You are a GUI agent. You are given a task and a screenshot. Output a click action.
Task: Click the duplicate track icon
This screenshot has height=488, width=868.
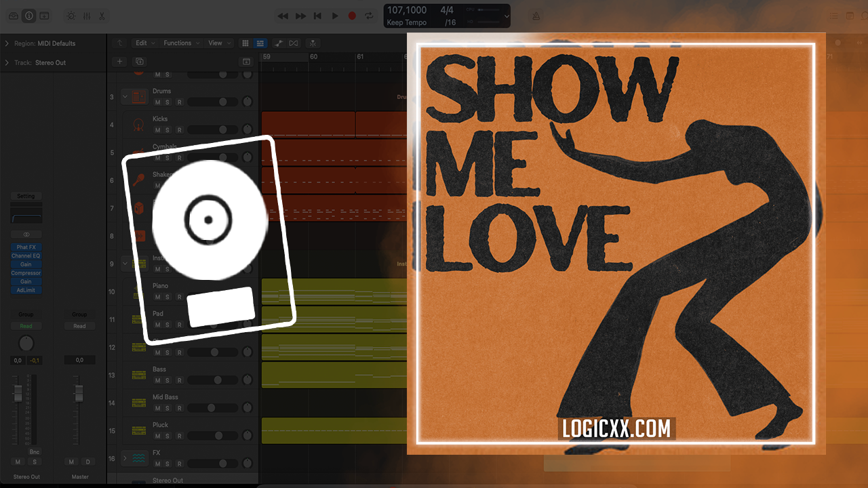(x=139, y=62)
